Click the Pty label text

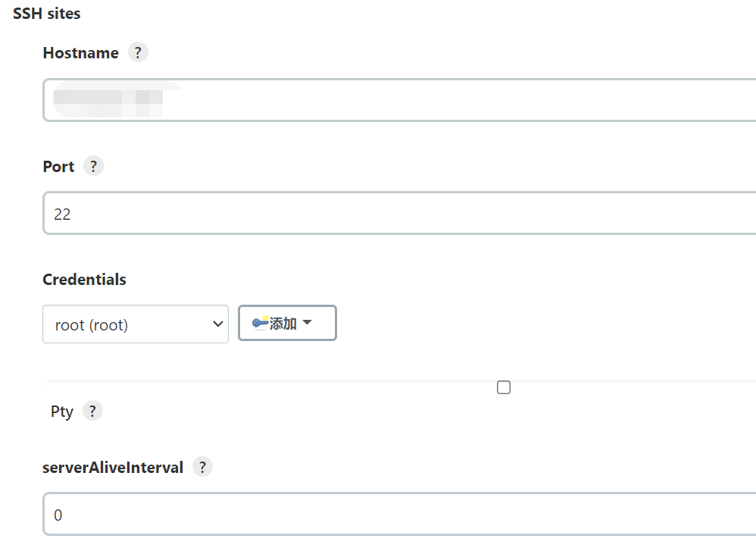[61, 412]
